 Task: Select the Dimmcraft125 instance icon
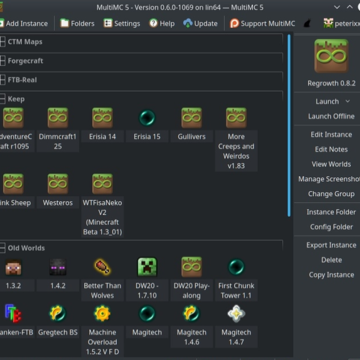(x=58, y=118)
